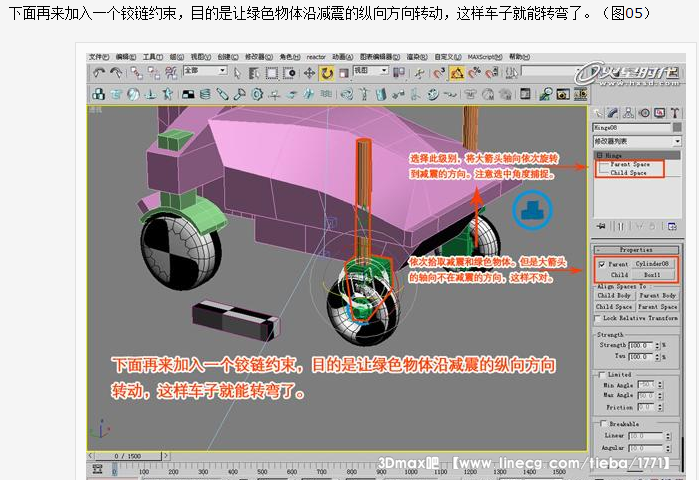
Task: Click Align Spaces To Parent Space button
Action: (658, 307)
